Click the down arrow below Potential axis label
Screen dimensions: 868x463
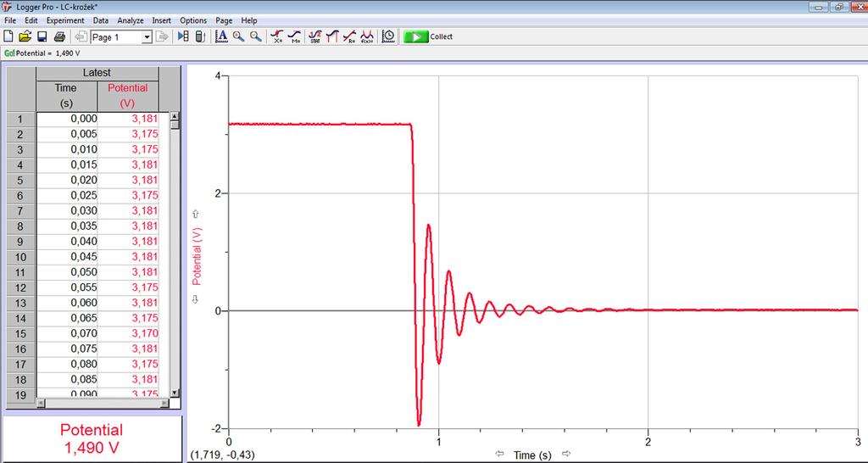(x=196, y=299)
